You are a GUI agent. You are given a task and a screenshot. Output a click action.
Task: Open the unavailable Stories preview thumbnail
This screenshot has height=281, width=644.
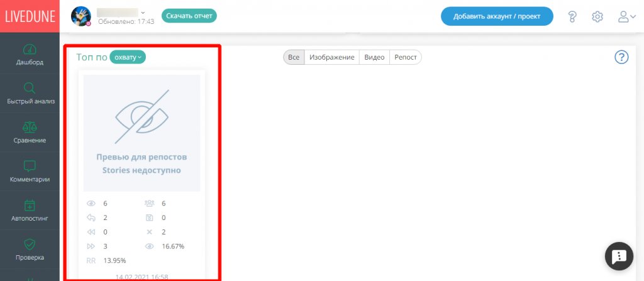tap(142, 133)
